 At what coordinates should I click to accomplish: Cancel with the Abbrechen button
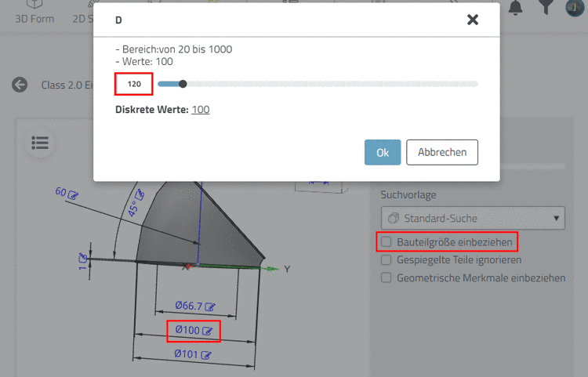pyautogui.click(x=442, y=152)
